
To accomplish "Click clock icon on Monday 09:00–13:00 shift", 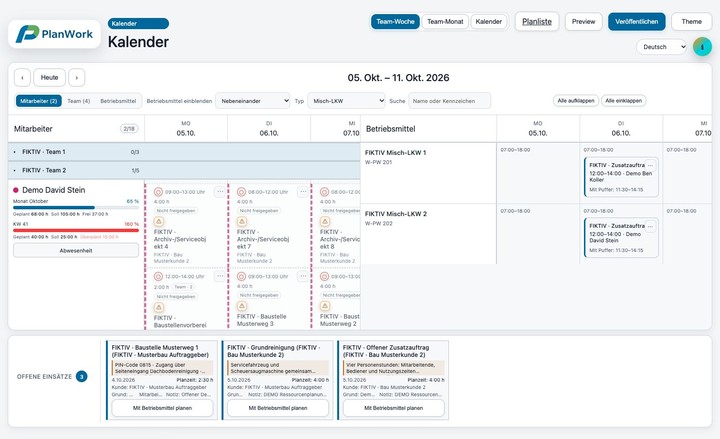I will (158, 192).
